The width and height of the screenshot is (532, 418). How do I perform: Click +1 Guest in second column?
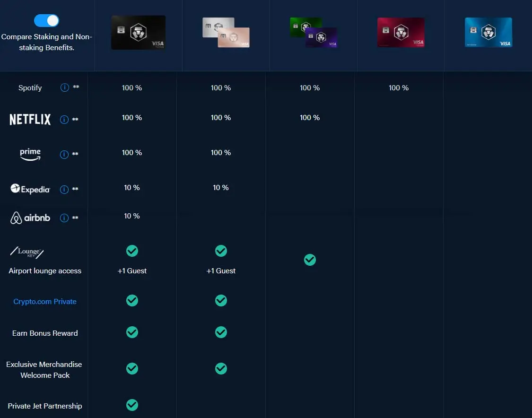click(x=221, y=271)
